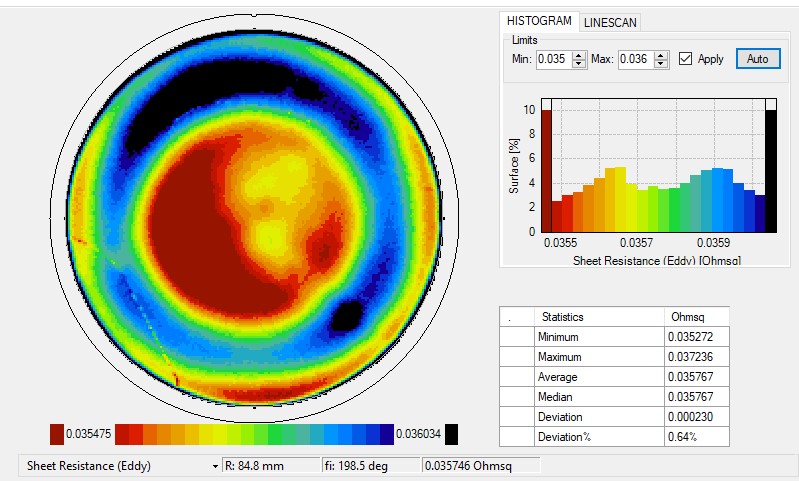Click the 0.036034 scale maximum label

(x=418, y=434)
